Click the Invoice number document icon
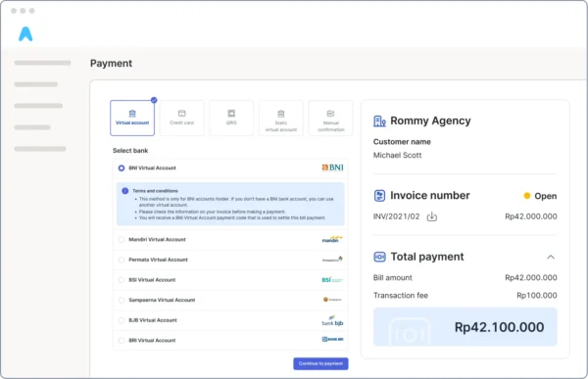The image size is (588, 379). [x=379, y=196]
